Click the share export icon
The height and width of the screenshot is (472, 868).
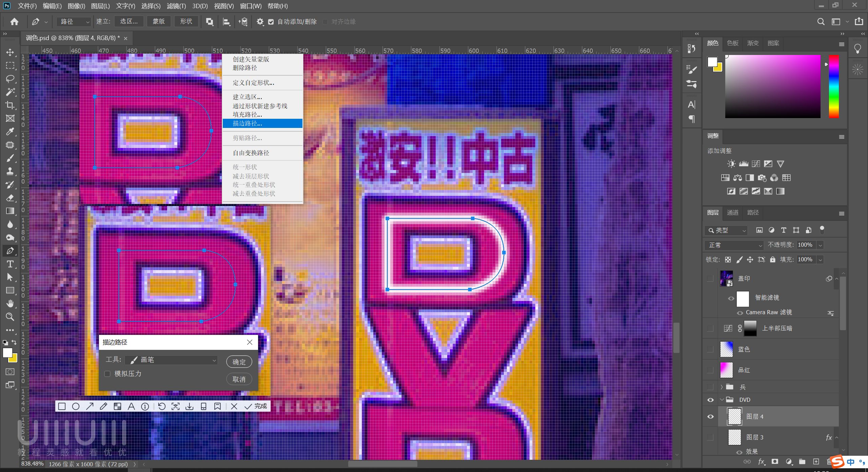pos(859,21)
